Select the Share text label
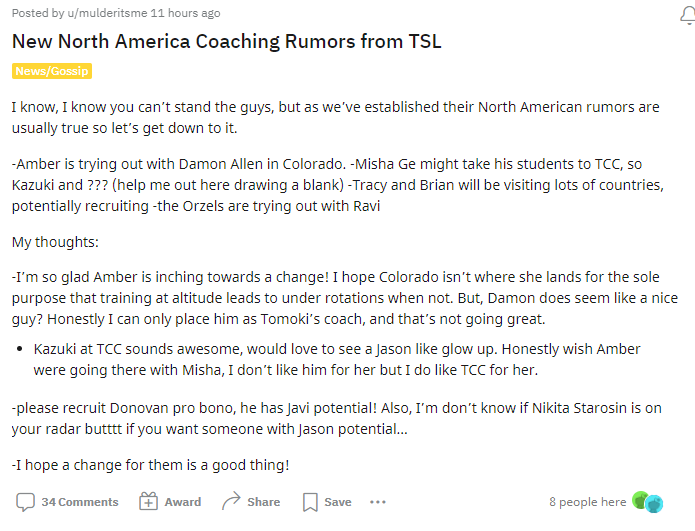 pos(263,502)
